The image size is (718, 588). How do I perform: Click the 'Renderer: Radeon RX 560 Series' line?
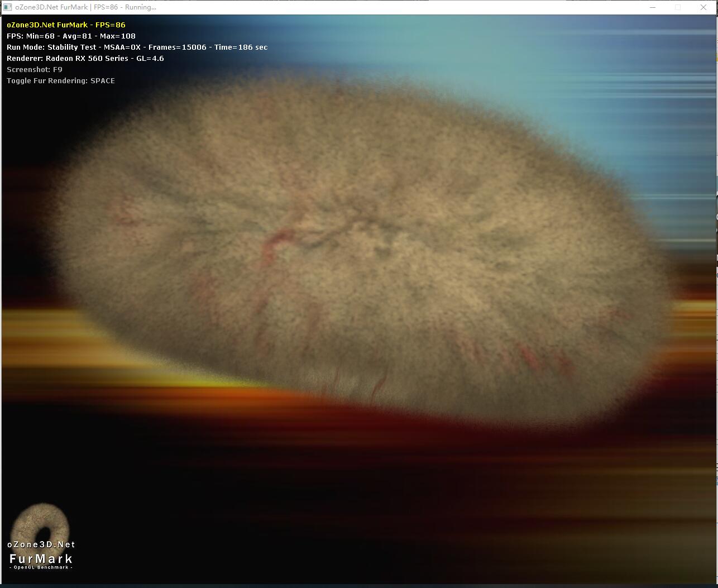tap(85, 58)
